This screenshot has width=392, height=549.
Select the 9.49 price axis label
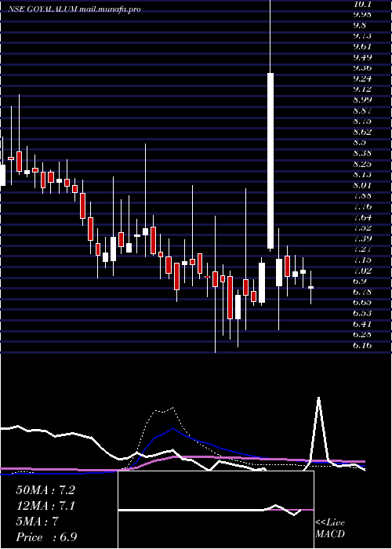click(x=362, y=57)
